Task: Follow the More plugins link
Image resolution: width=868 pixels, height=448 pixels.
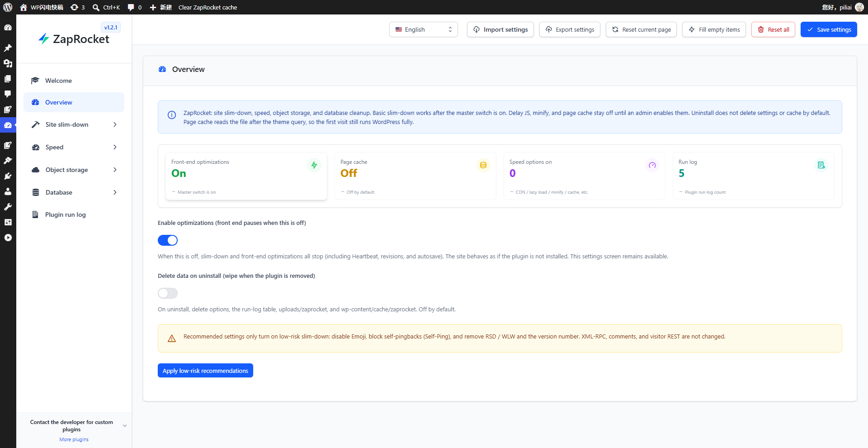Action: click(x=74, y=439)
